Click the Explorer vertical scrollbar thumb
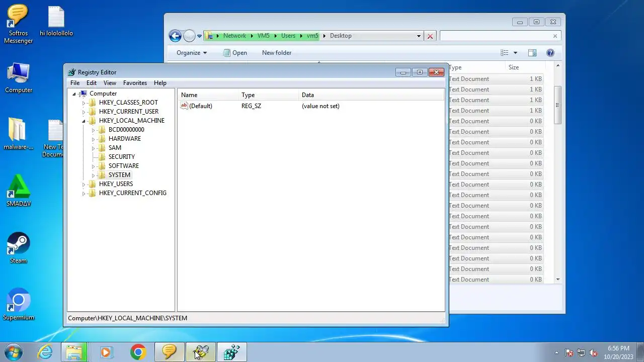The image size is (644, 362). pyautogui.click(x=557, y=105)
